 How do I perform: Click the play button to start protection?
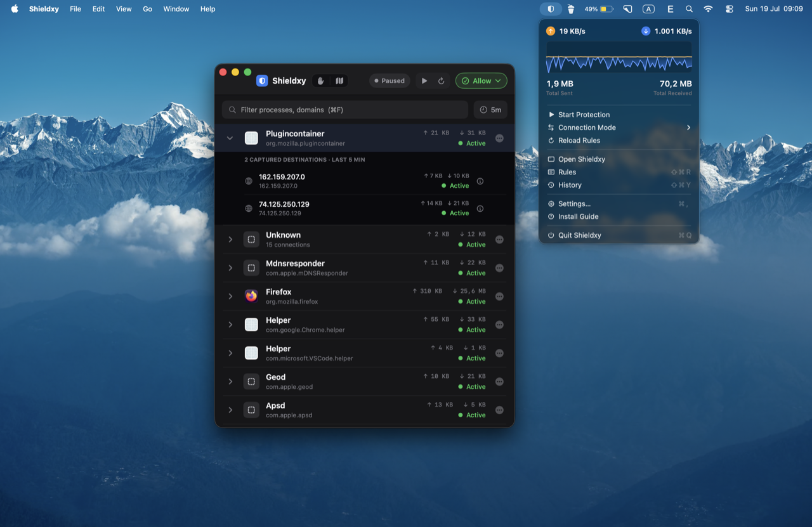[x=424, y=81]
